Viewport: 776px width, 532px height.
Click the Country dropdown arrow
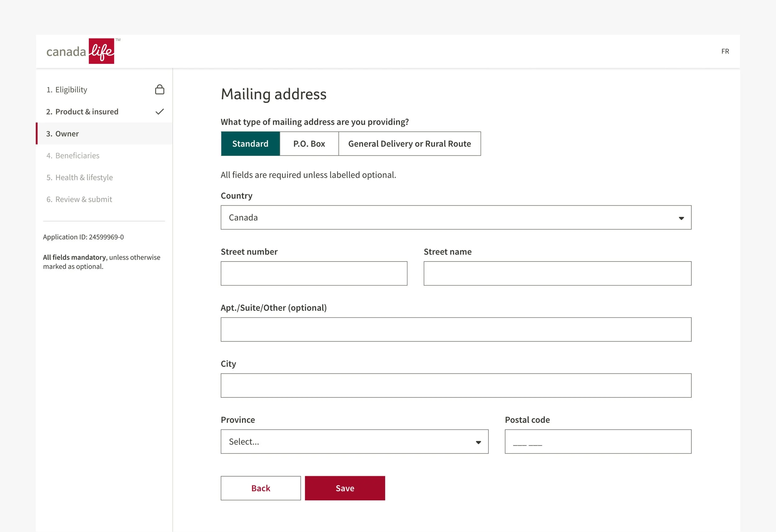pyautogui.click(x=681, y=218)
